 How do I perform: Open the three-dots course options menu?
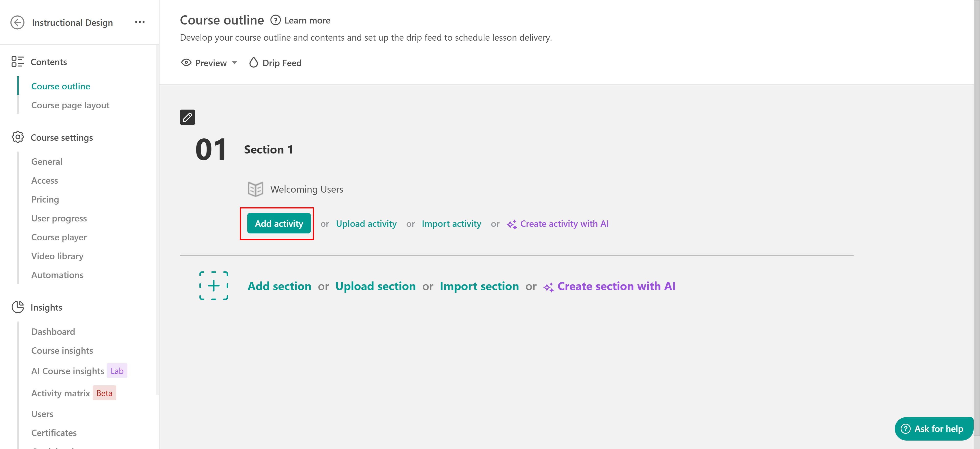click(x=140, y=22)
